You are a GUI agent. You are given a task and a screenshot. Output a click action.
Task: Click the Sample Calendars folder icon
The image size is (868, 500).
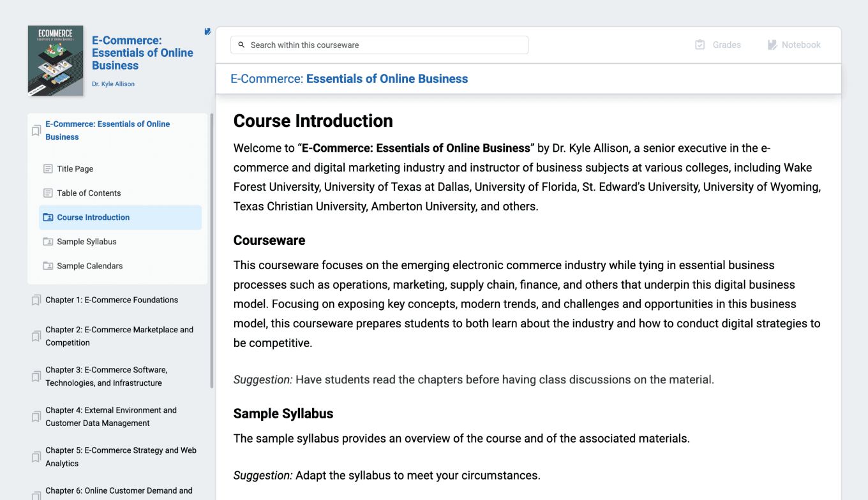[x=48, y=266]
